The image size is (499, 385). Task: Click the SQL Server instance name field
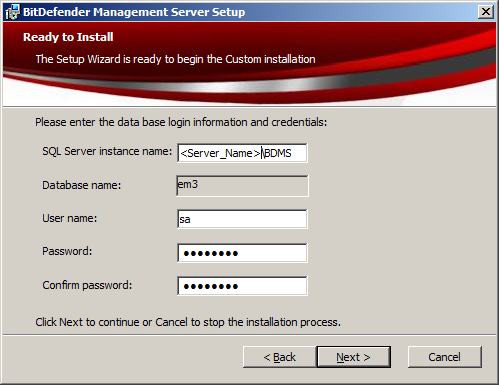[x=242, y=153]
